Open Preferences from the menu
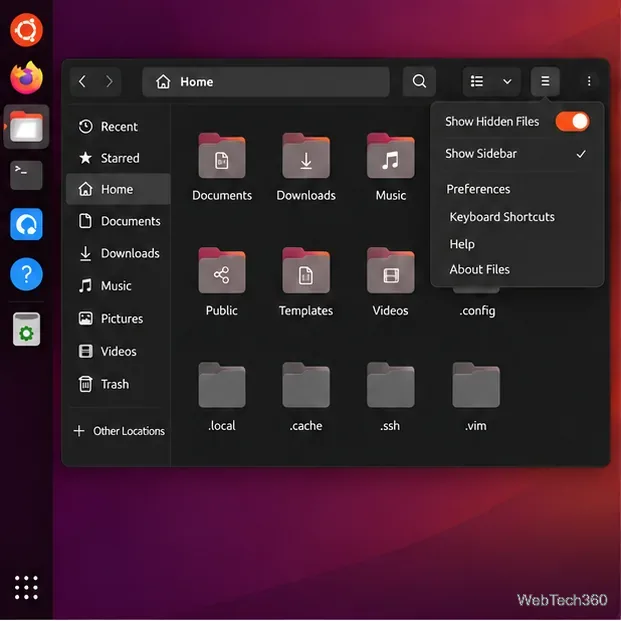 point(478,189)
